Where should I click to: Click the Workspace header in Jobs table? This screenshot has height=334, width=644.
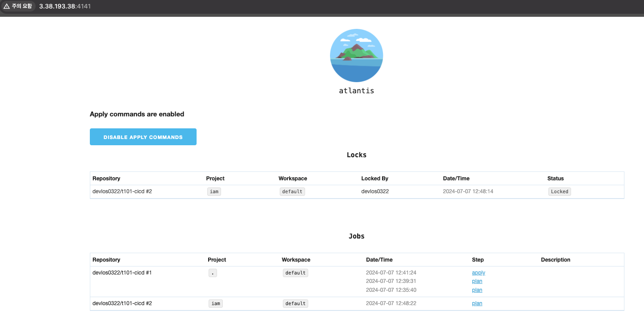coord(296,260)
